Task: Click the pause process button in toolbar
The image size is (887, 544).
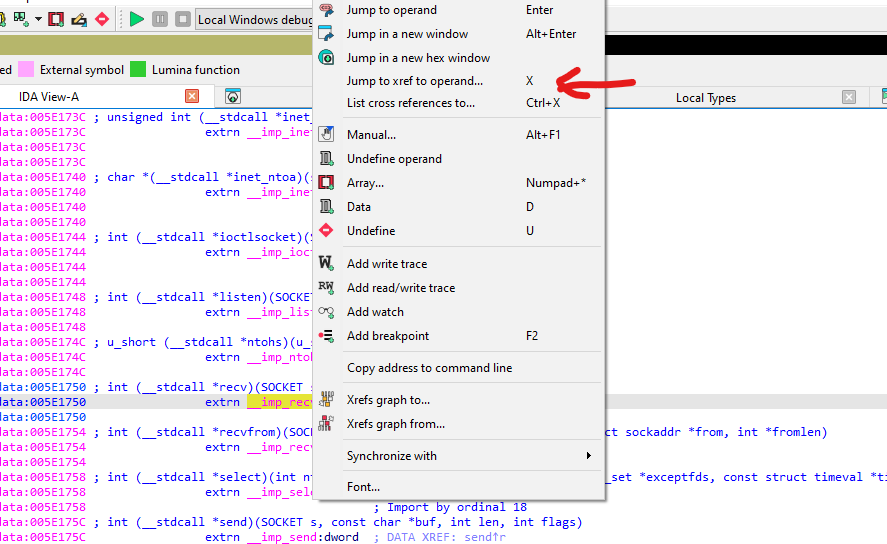Action: pos(160,19)
